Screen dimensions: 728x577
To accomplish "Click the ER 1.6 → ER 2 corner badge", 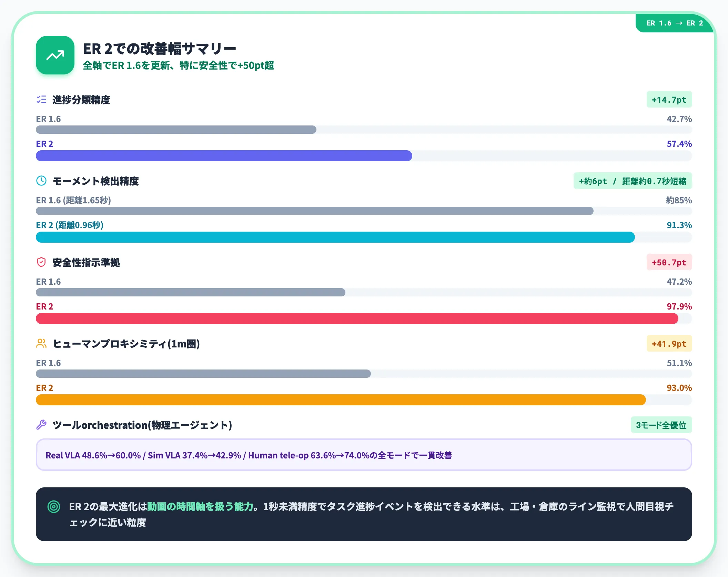I will (x=675, y=23).
